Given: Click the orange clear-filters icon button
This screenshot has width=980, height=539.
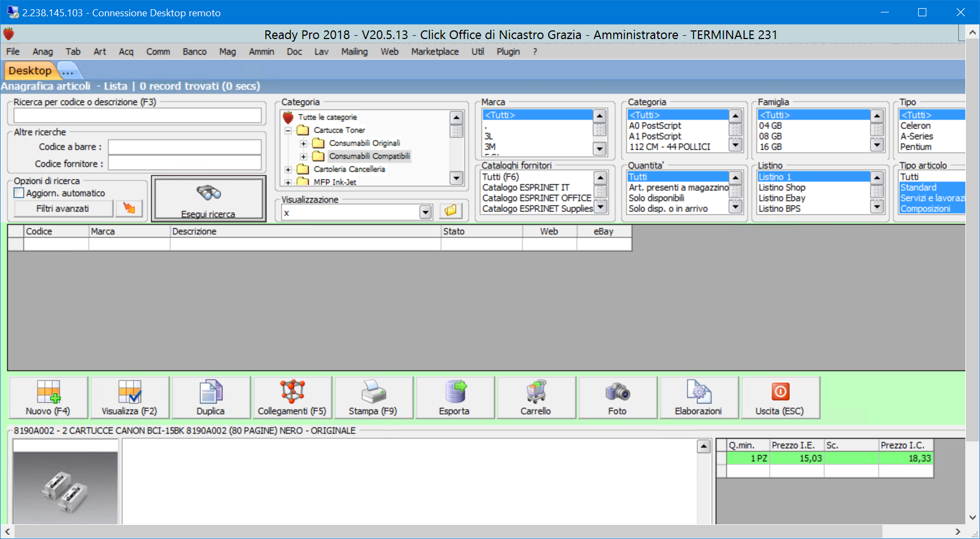Looking at the screenshot, I should tap(129, 208).
